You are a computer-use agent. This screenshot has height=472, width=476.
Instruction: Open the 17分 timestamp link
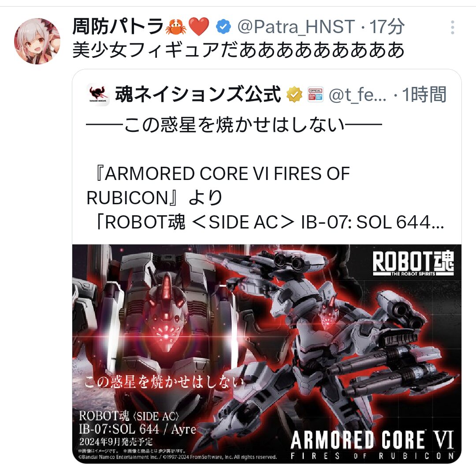(387, 27)
